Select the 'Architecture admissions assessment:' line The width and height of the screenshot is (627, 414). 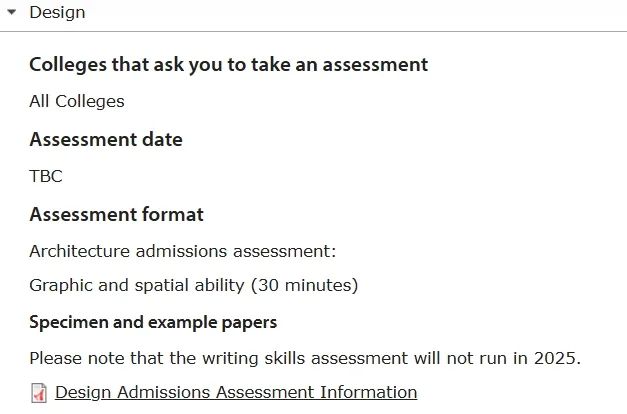click(183, 251)
